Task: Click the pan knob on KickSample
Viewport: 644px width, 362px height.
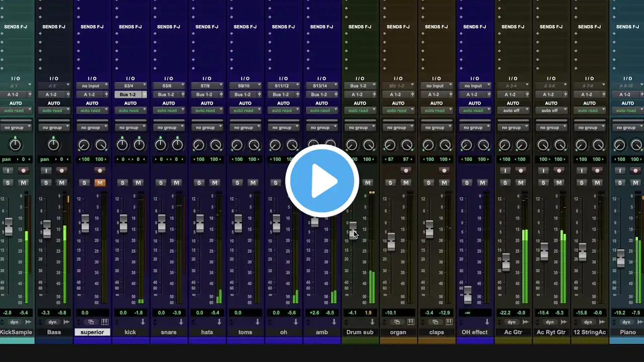Action: (15, 145)
